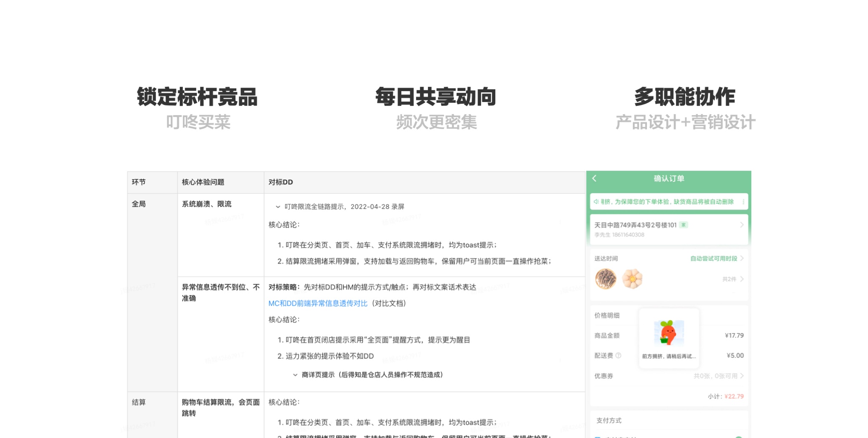868x438 pixels.
Task: Open the MC和DD前端异常信息透传对比 link
Action: (318, 304)
